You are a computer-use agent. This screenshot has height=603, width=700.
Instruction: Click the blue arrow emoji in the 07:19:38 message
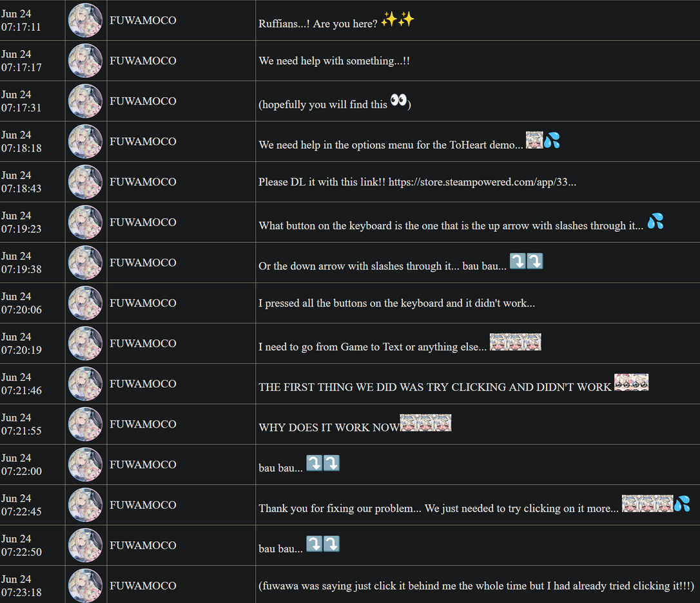527,261
